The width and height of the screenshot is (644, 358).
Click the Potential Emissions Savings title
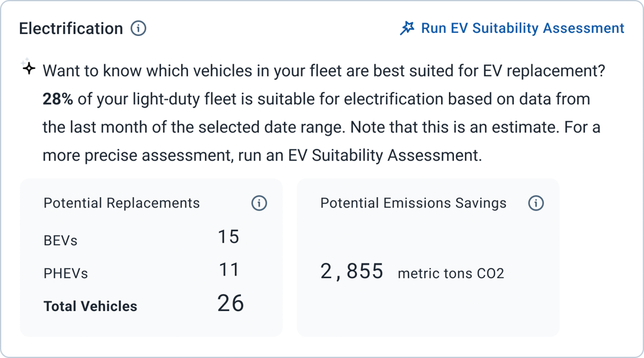(413, 203)
